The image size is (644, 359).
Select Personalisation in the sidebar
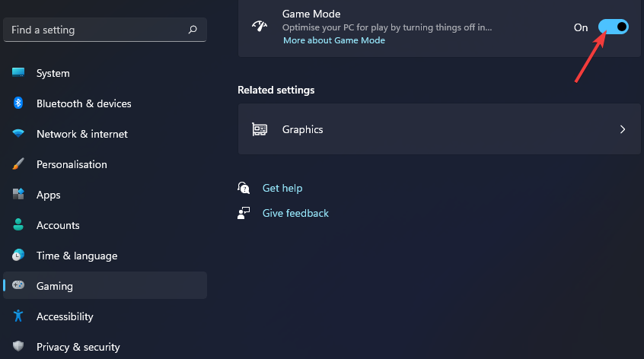pyautogui.click(x=105, y=164)
